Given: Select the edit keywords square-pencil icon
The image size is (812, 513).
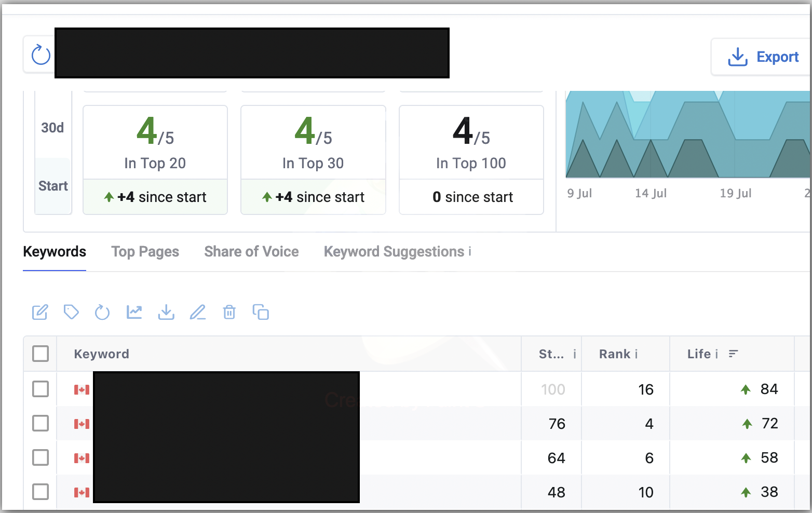Looking at the screenshot, I should pyautogui.click(x=40, y=312).
